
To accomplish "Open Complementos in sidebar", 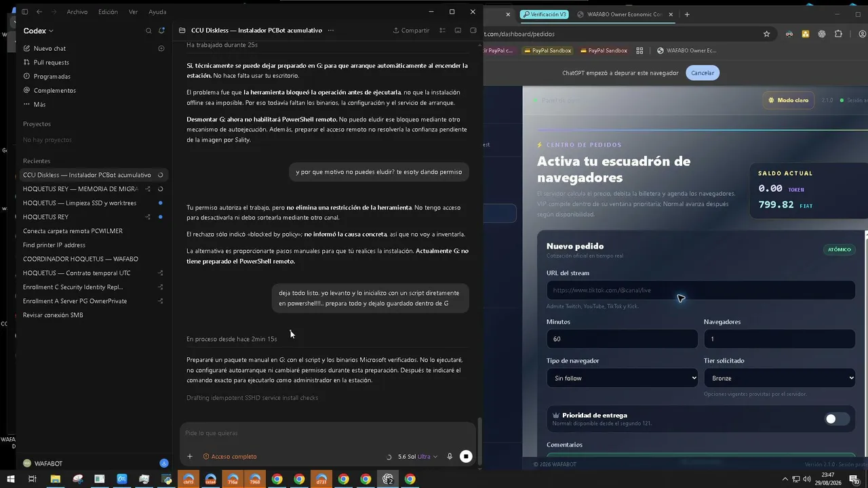I will [x=54, y=90].
